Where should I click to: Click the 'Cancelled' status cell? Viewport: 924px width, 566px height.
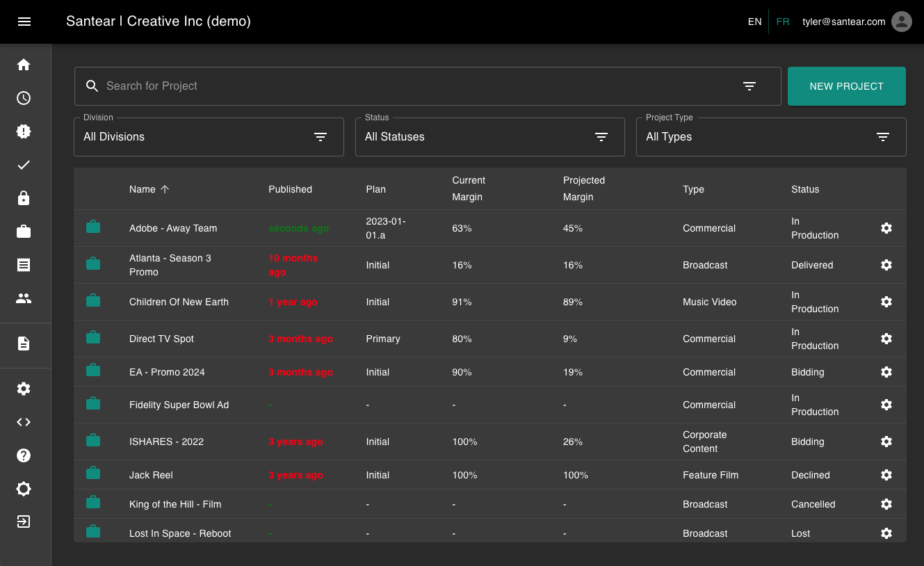[x=813, y=504]
